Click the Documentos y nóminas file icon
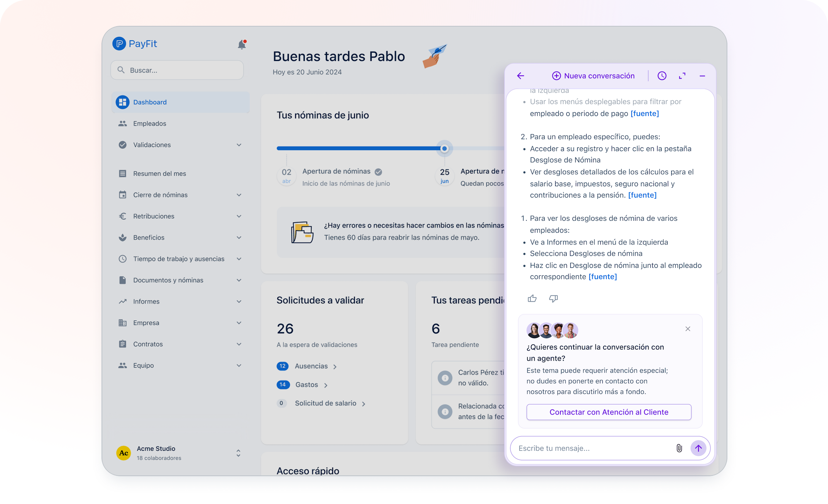 pos(123,280)
